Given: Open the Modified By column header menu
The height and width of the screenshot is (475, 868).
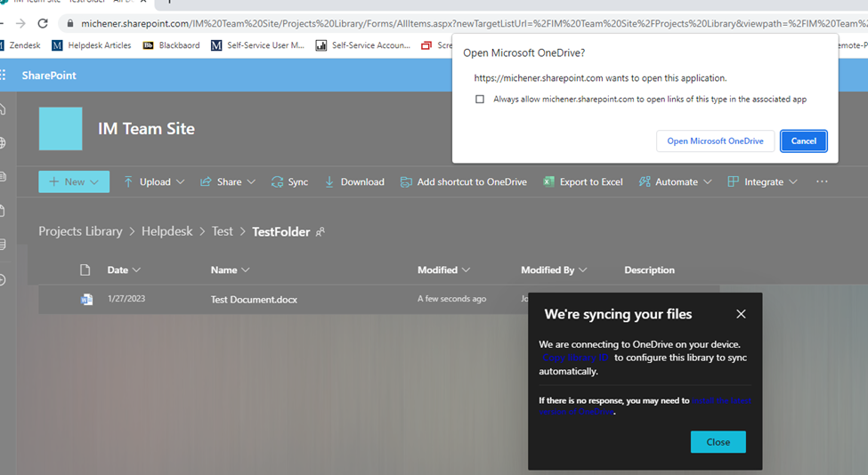Looking at the screenshot, I should [554, 270].
